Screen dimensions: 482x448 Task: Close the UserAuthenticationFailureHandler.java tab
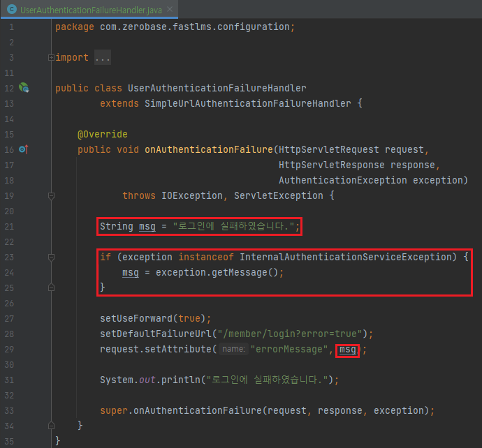pos(170,10)
